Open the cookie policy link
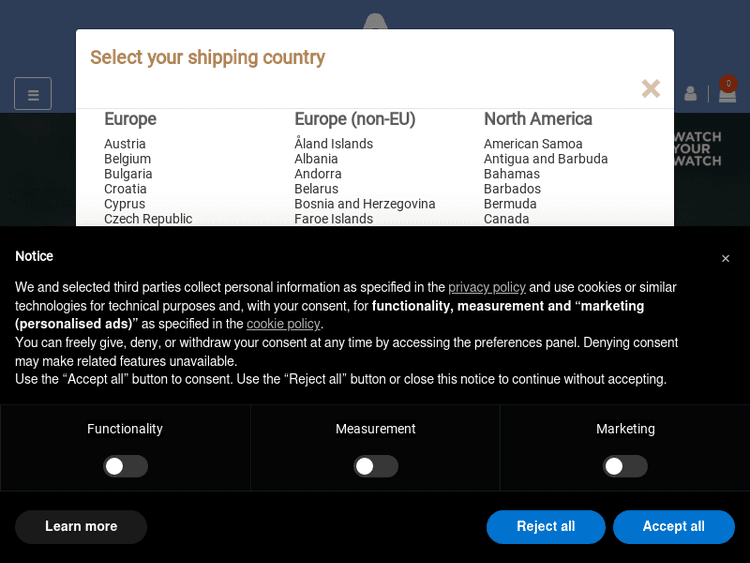The height and width of the screenshot is (563, 750). coord(283,324)
